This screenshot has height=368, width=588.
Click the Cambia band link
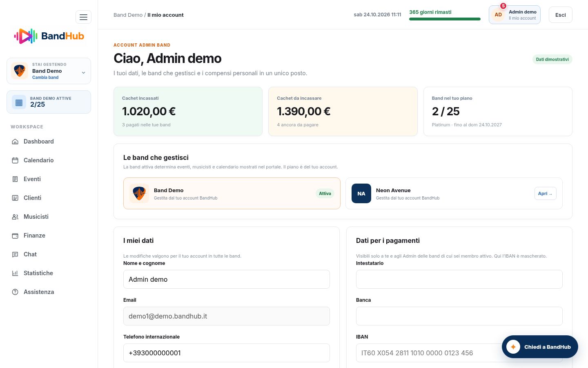tap(45, 77)
